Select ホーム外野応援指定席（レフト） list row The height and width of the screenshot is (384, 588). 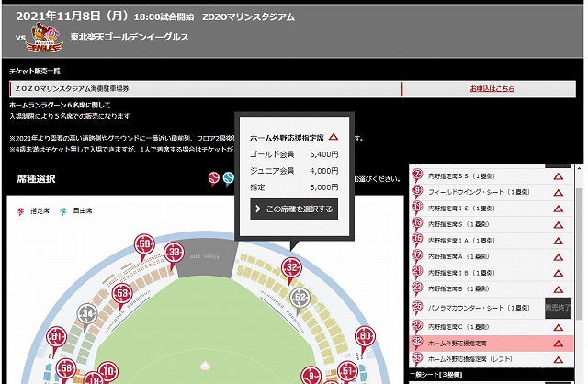[x=492, y=359]
